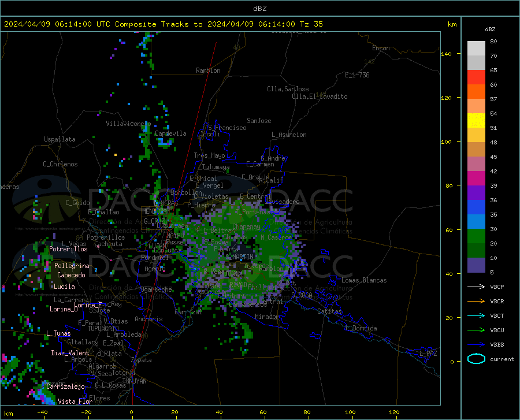The height and width of the screenshot is (420, 520).
Task: Click the Capdevila label
Action: tap(170, 133)
